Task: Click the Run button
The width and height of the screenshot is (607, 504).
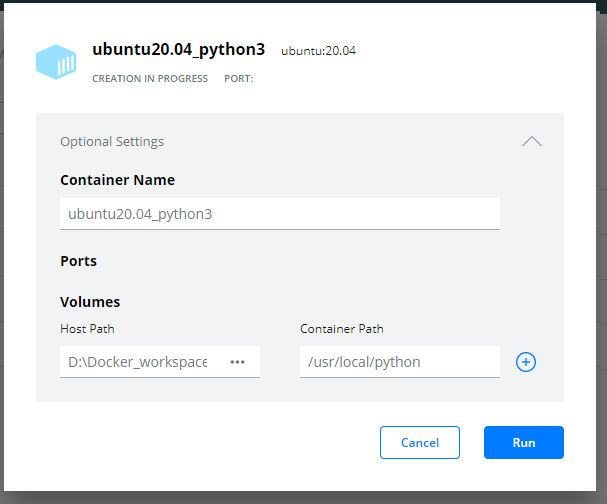Action: click(524, 442)
